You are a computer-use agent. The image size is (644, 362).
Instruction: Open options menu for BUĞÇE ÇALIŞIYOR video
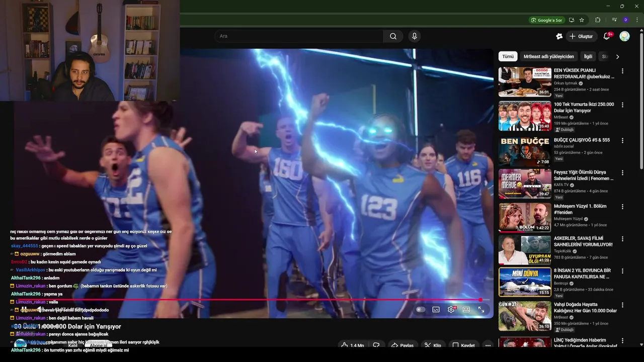(622, 141)
